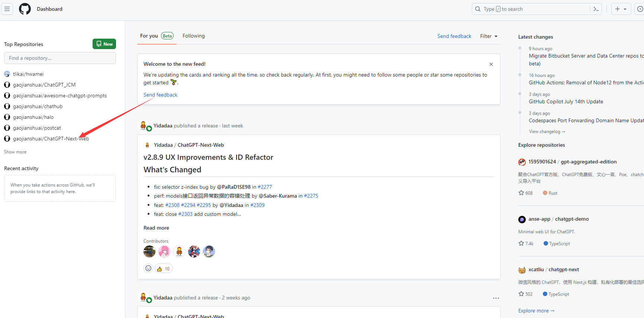
Task: Click Show more under Top Repositories
Action: coord(15,152)
